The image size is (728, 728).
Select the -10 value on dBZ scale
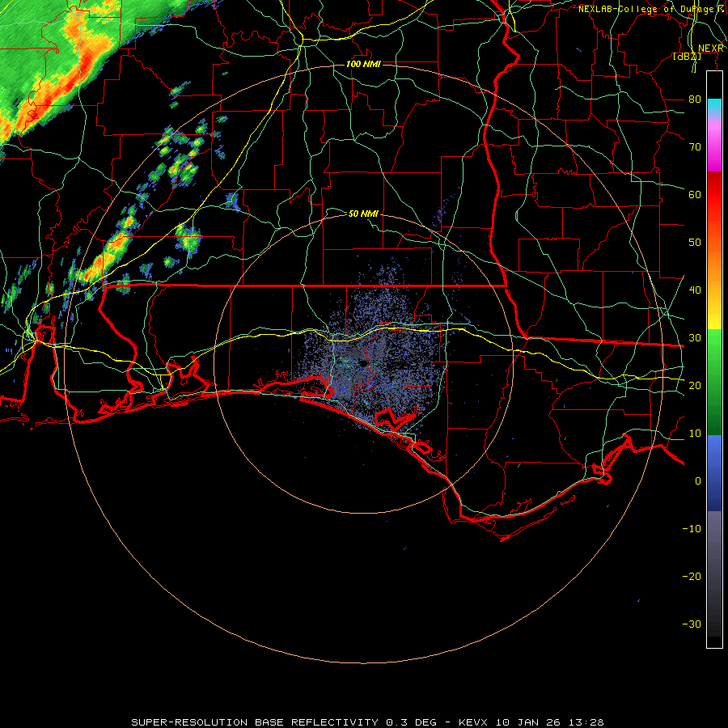[x=692, y=529]
